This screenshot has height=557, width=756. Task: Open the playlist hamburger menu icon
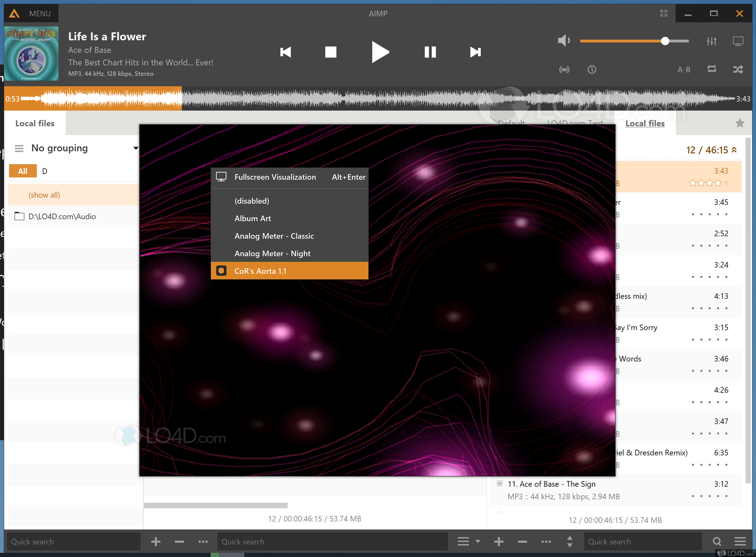(740, 541)
